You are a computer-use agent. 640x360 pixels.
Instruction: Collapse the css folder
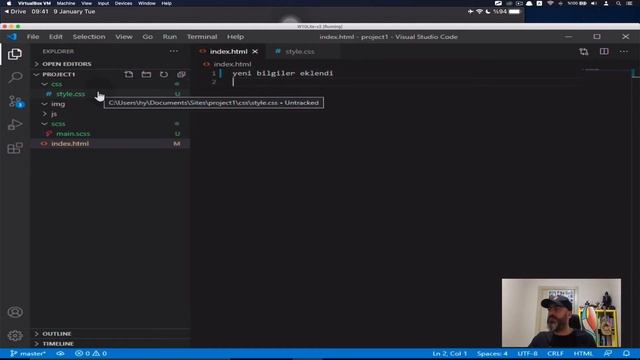(x=57, y=84)
